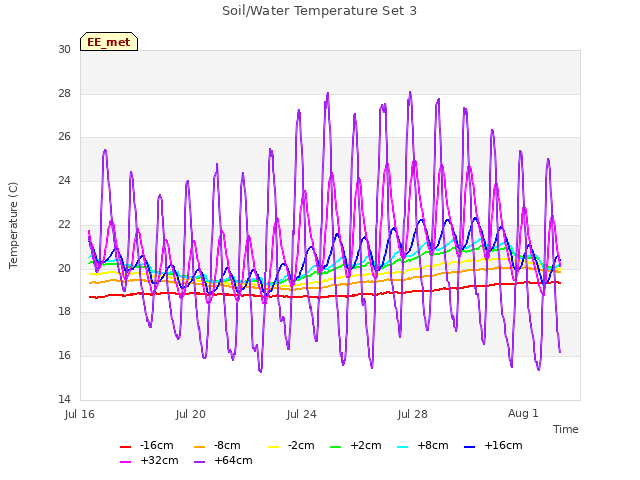This screenshot has width=640, height=480.
Task: Select the +2cm green legend swatch
Action: click(336, 447)
